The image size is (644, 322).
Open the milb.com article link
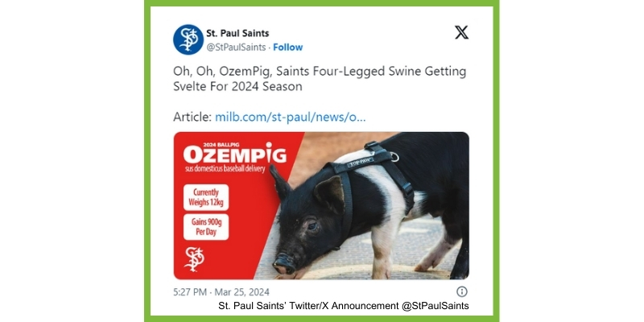point(291,117)
